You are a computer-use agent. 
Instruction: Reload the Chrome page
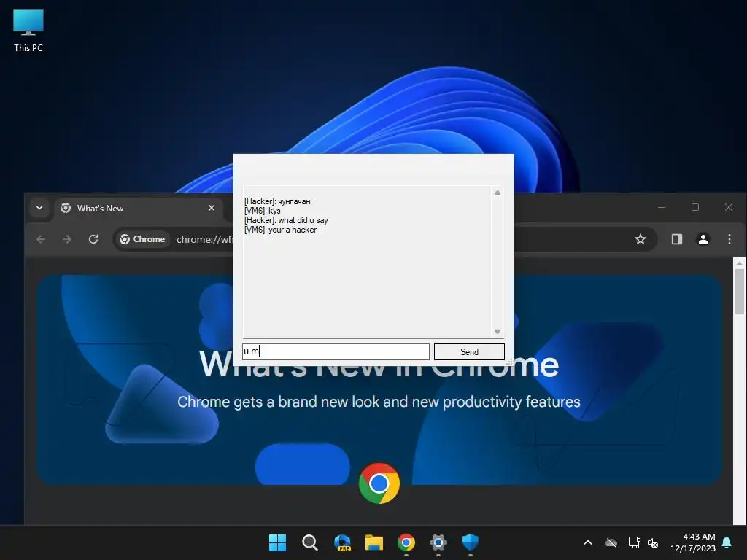click(x=93, y=239)
